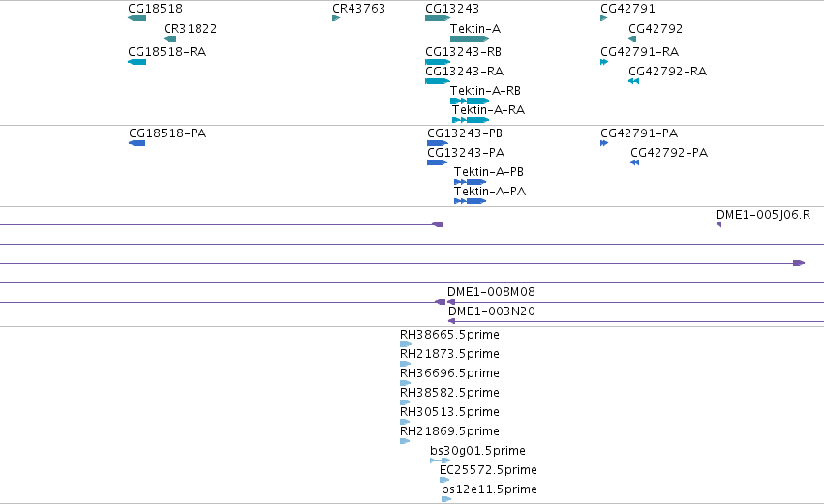
Task: Click the RH38665.5prime EST glyph
Action: point(406,344)
